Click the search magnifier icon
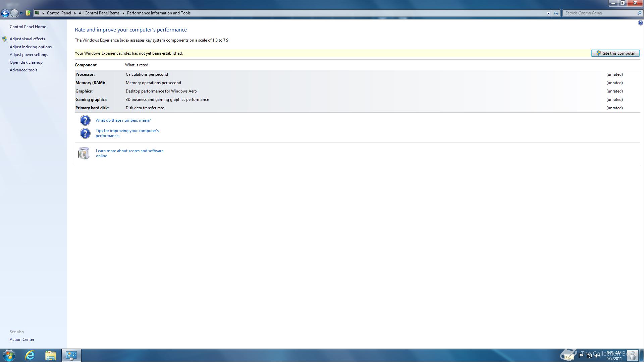This screenshot has height=362, width=644. pyautogui.click(x=639, y=13)
